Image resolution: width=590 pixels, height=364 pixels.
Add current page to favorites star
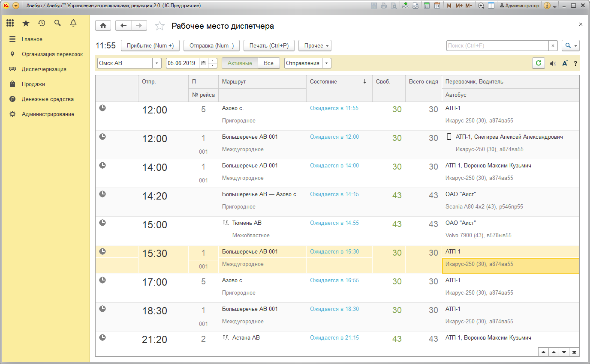160,26
